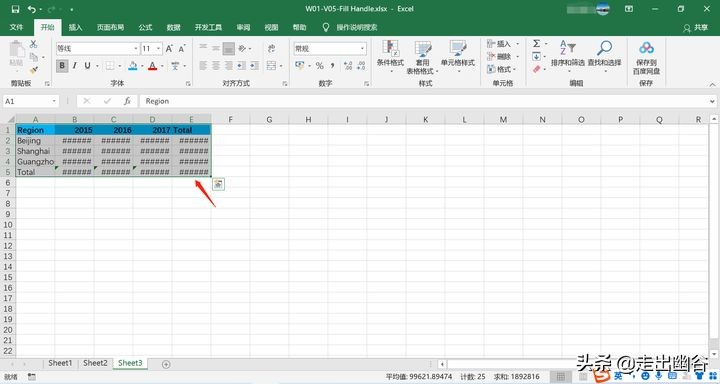
Task: Activate the Format Painter brush
Action: [x=33, y=70]
